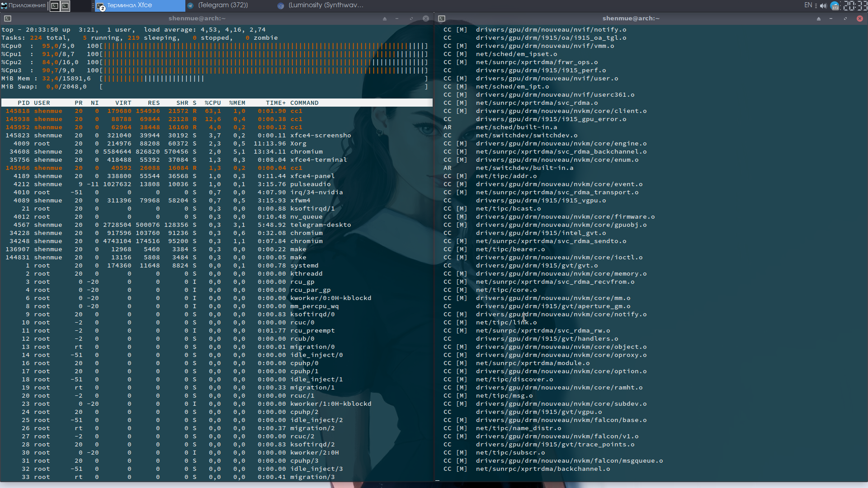The width and height of the screenshot is (868, 488).
Task: Click the %Cpu3 usage bar in top
Action: click(x=264, y=70)
